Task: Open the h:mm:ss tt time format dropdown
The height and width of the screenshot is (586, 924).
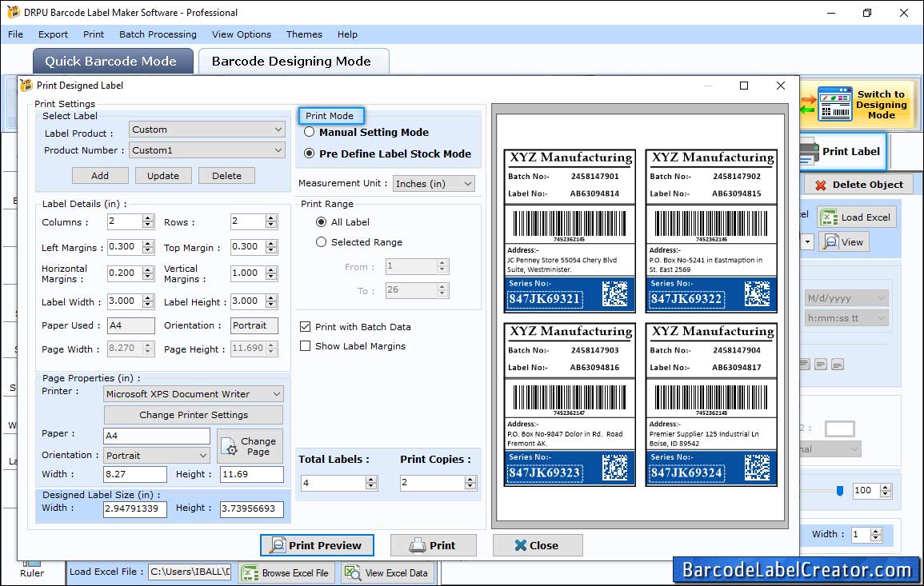Action: pyautogui.click(x=846, y=318)
